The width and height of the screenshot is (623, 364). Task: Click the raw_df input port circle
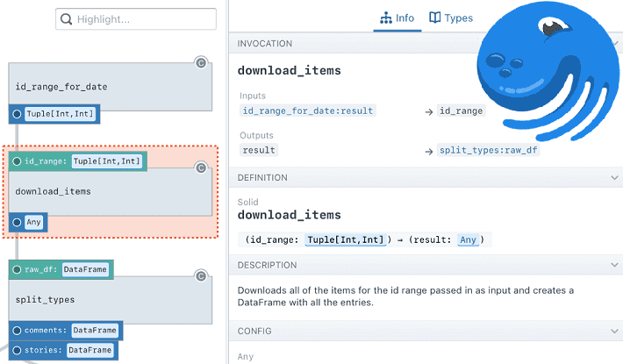point(17,270)
